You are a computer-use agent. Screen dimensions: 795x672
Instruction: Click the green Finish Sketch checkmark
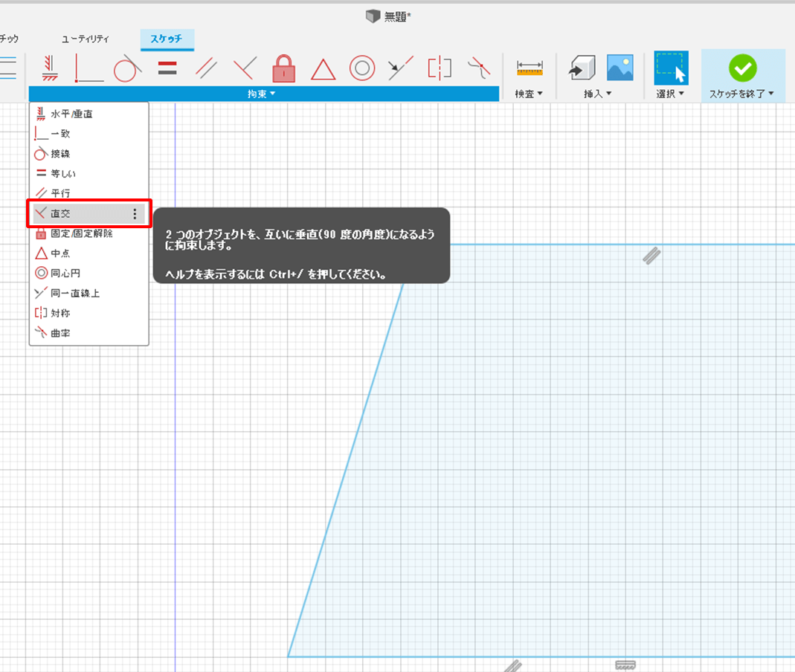point(742,68)
